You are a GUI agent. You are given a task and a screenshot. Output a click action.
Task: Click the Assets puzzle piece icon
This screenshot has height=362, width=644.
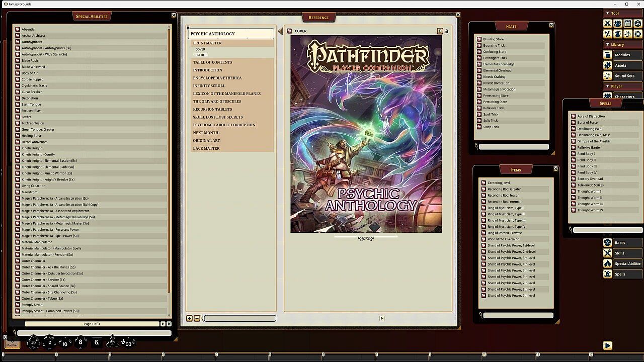click(608, 65)
